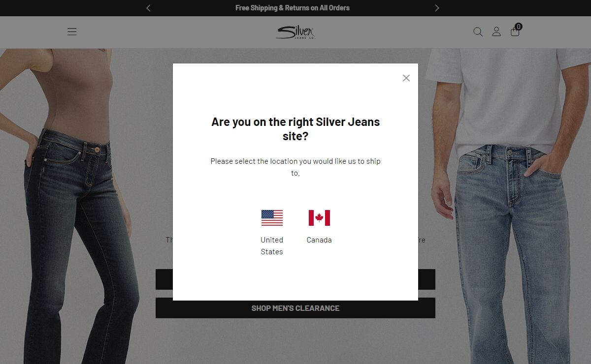Click the 'Please select the location' message text
Screen dimensions: 591x364
[295, 167]
